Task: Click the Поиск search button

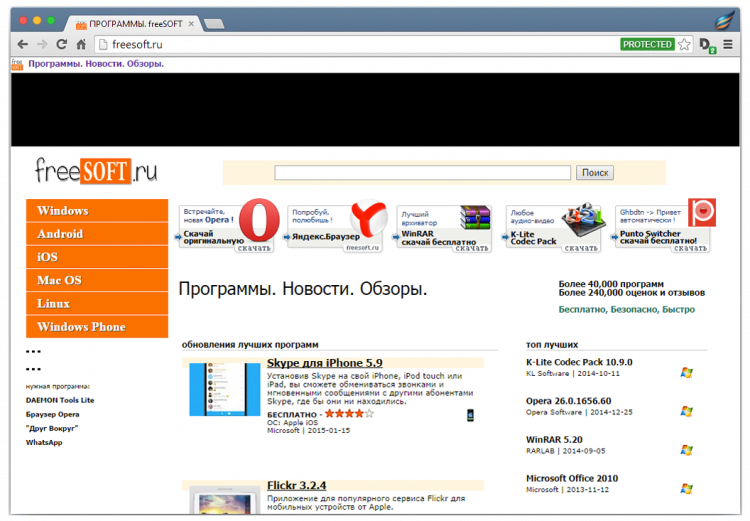Action: pyautogui.click(x=595, y=173)
